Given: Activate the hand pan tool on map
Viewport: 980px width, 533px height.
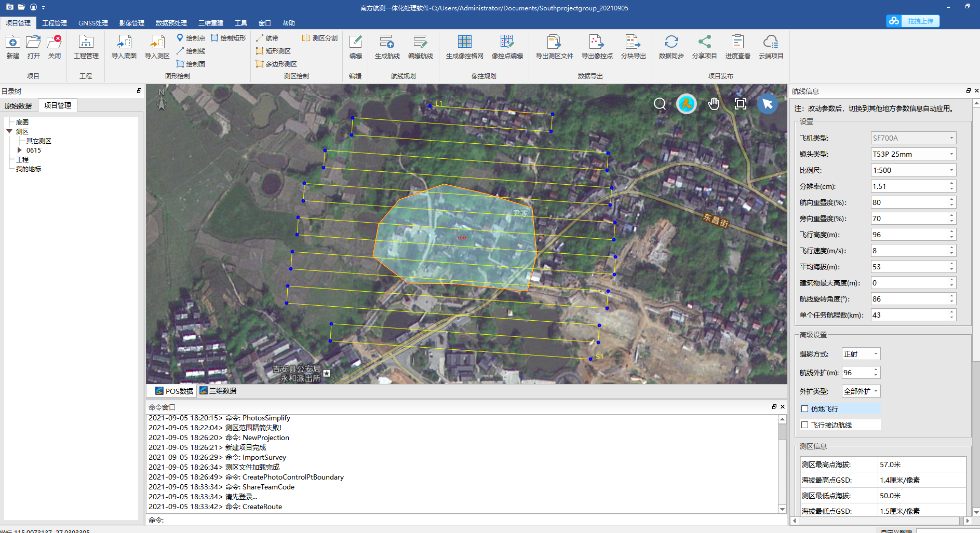Looking at the screenshot, I should click(x=714, y=104).
